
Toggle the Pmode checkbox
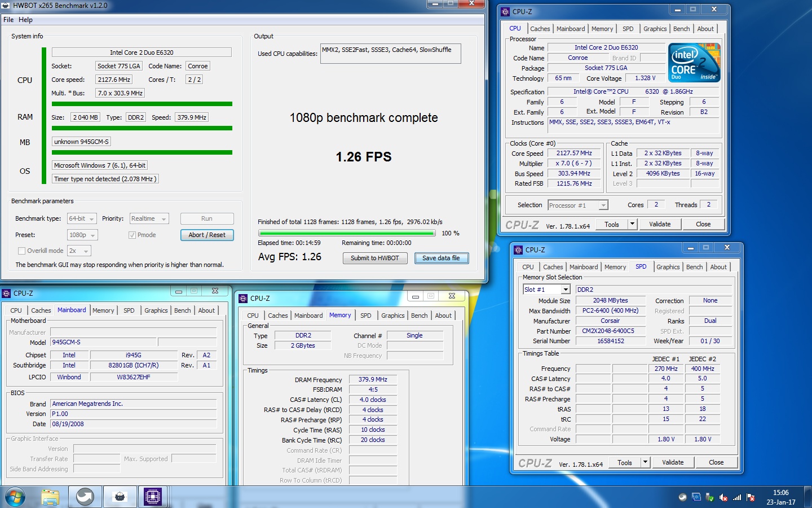tap(132, 235)
